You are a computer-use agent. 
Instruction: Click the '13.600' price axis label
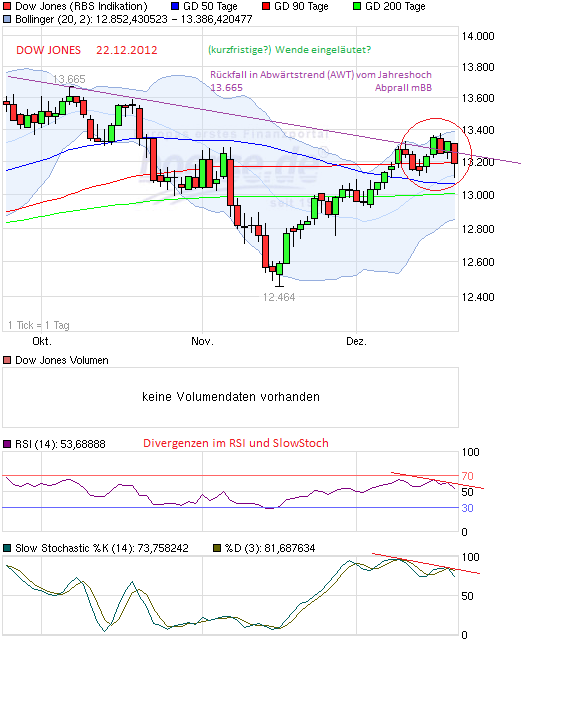[x=478, y=98]
